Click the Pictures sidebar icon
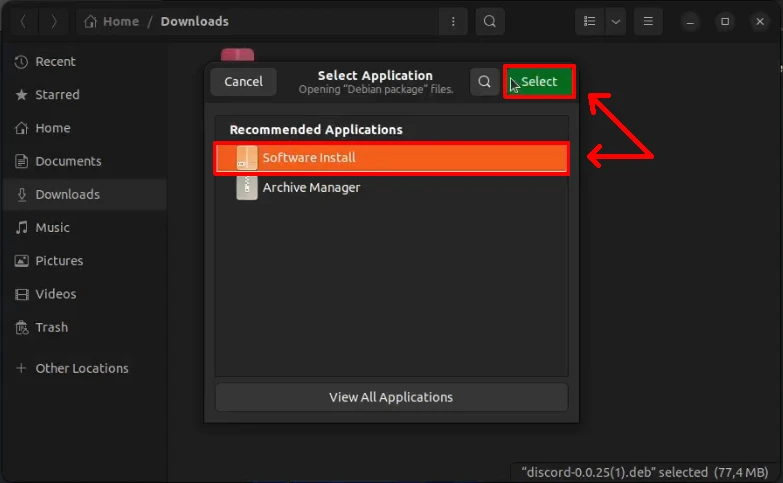 (x=21, y=261)
